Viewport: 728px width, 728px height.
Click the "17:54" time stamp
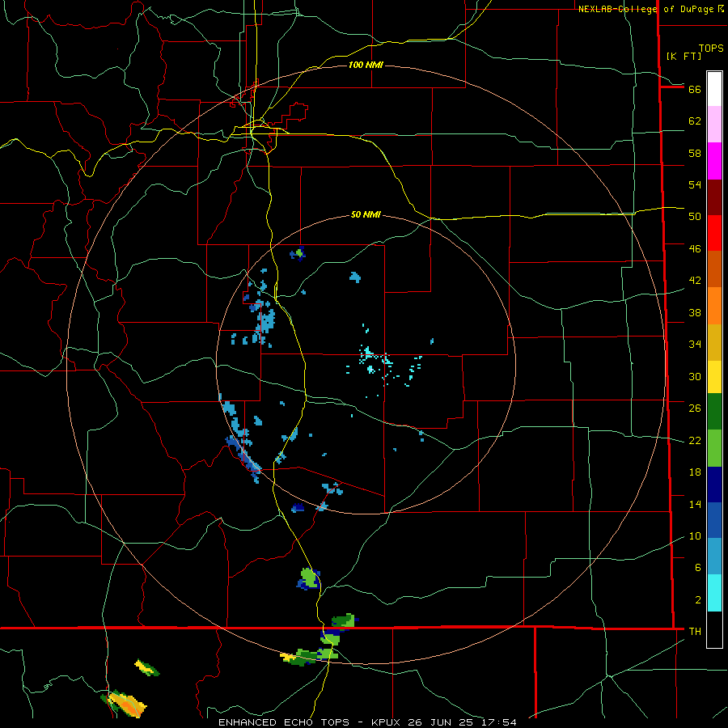[x=501, y=722]
